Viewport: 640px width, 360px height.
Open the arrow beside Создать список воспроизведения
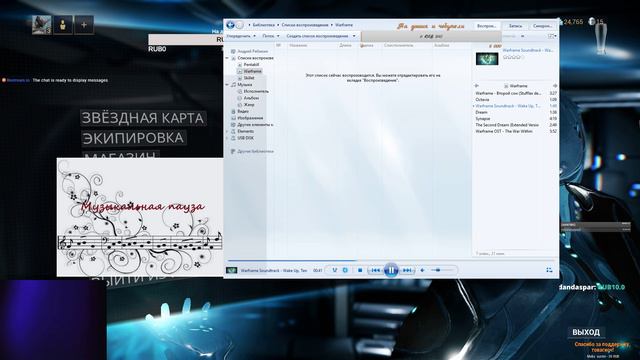354,36
